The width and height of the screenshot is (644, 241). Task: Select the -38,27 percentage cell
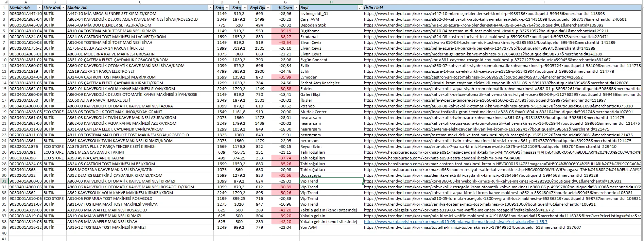[x=285, y=37]
